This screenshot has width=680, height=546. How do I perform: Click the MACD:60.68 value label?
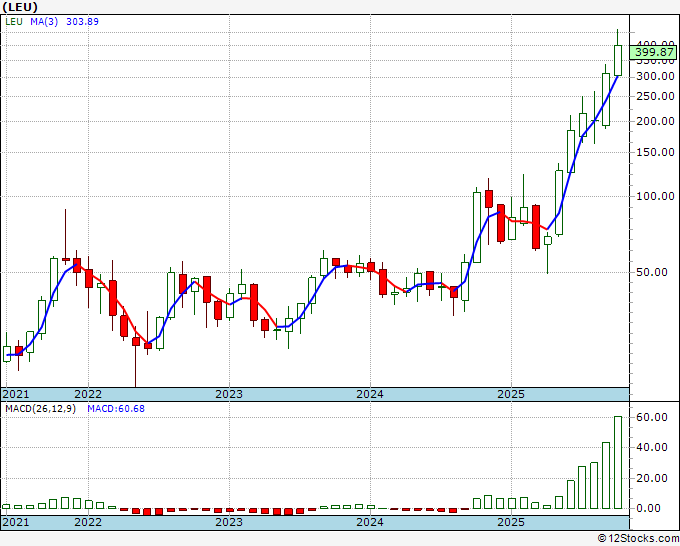point(116,409)
